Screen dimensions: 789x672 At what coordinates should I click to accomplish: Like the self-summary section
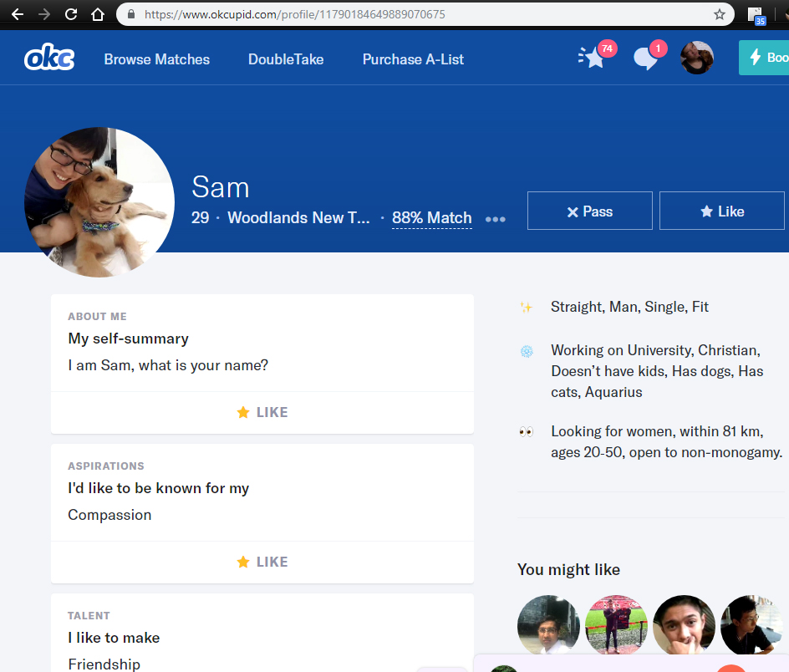pos(262,412)
